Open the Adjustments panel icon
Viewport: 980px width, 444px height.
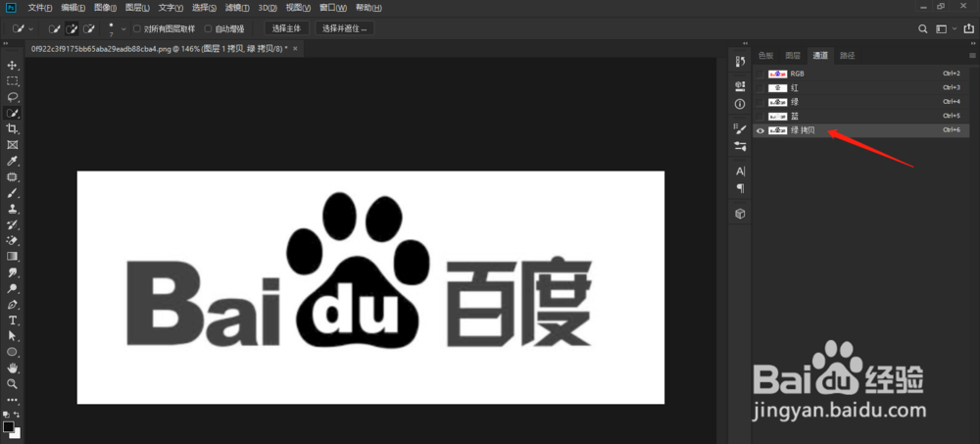pos(740,146)
